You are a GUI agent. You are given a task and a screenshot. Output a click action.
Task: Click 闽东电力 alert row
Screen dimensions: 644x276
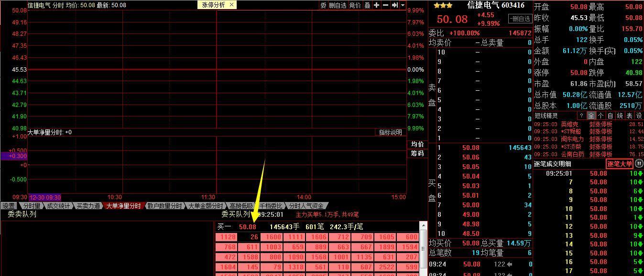pyautogui.click(x=589, y=139)
